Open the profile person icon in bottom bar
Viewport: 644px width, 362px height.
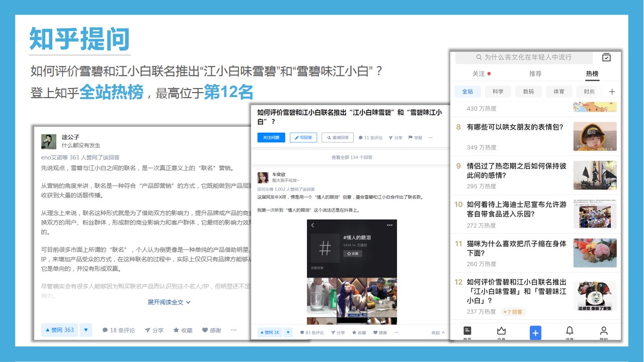[604, 331]
